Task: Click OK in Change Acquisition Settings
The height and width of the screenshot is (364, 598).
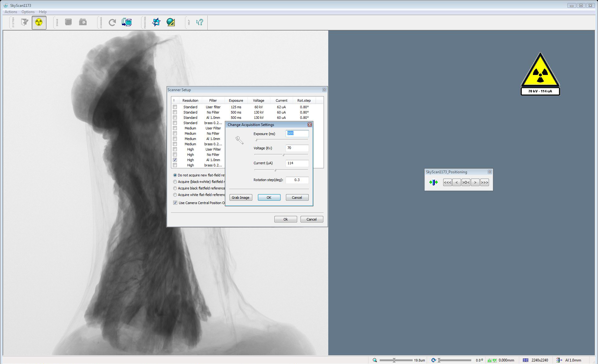Action: (x=269, y=198)
